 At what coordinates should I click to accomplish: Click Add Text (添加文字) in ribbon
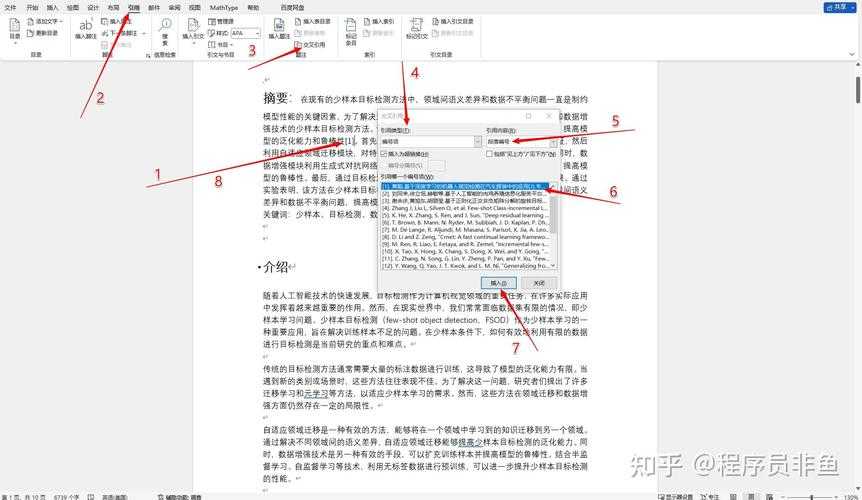click(46, 21)
